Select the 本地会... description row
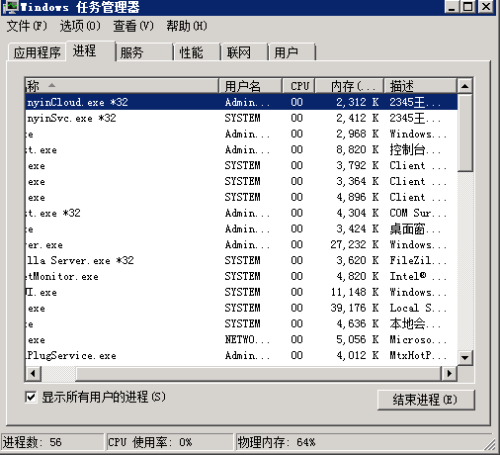The height and width of the screenshot is (455, 500). [x=241, y=324]
